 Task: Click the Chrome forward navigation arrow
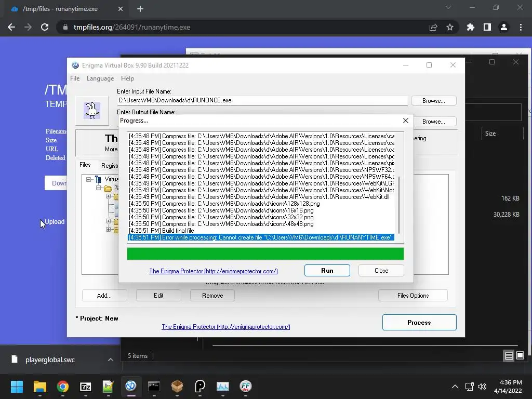click(28, 27)
